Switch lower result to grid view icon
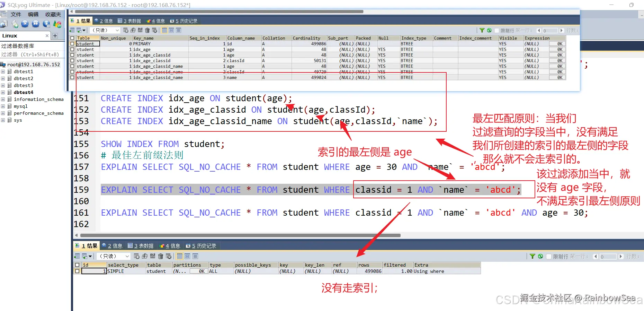644x311 pixels. tap(179, 256)
